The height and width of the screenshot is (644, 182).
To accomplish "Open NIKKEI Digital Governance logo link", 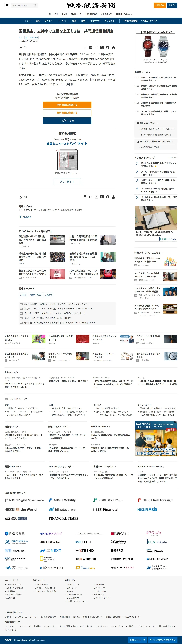I will pyautogui.click(x=24, y=500).
